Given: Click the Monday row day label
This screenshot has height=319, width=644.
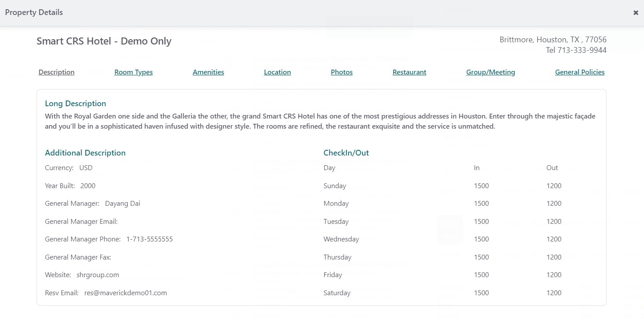Looking at the screenshot, I should 336,204.
